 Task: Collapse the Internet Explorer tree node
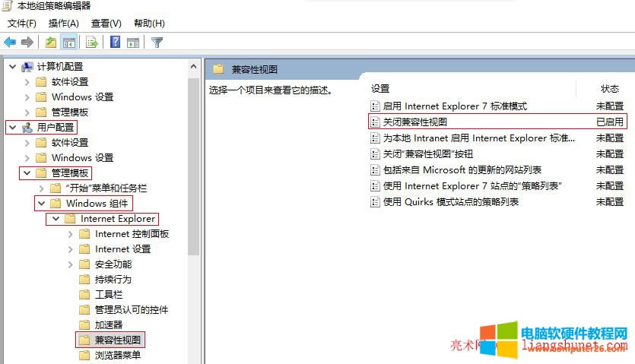[55, 219]
